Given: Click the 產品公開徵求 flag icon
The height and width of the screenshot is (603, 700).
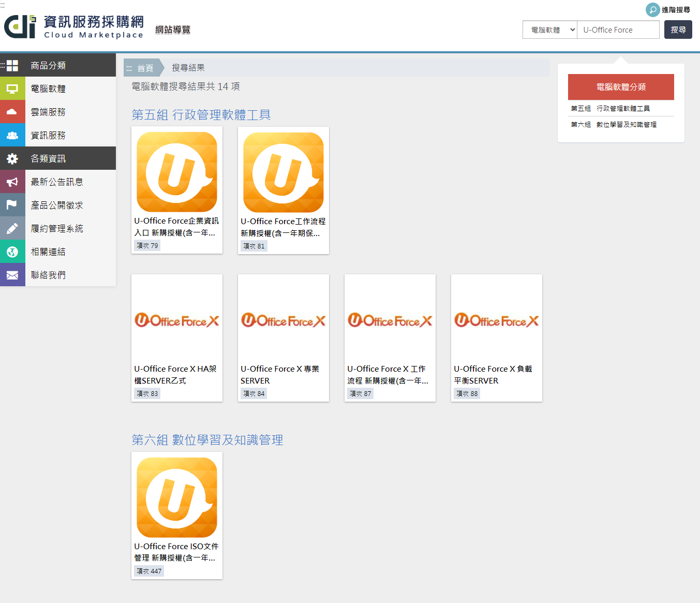Looking at the screenshot, I should [12, 205].
